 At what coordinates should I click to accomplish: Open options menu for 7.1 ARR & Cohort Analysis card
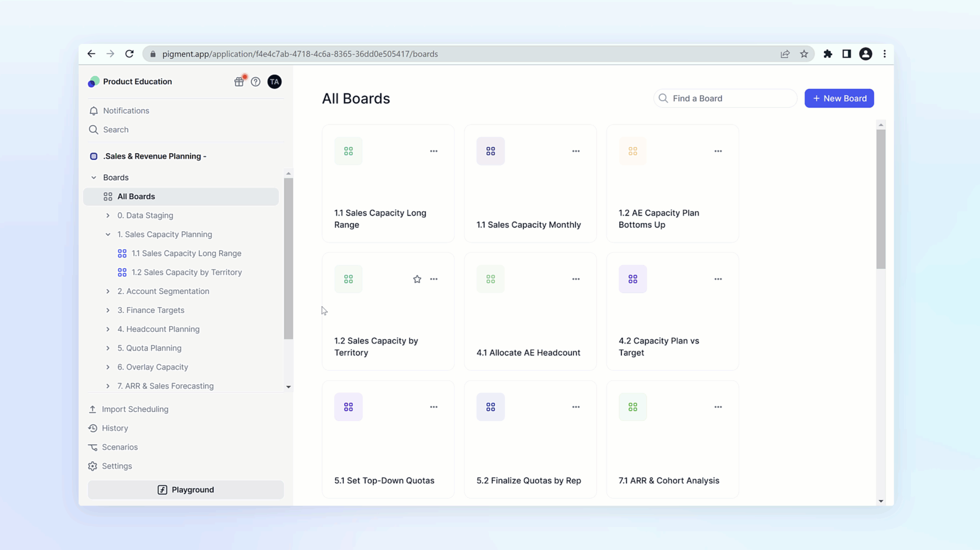pyautogui.click(x=718, y=407)
